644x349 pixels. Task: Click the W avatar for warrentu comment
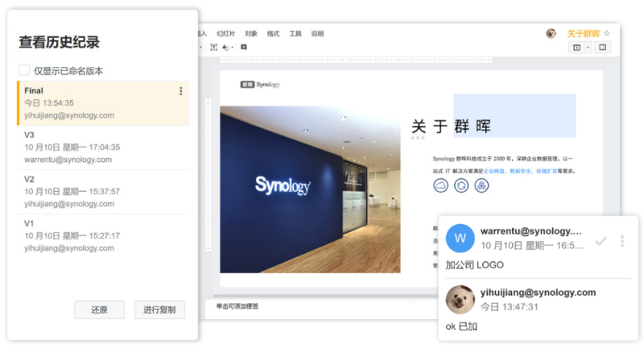[460, 238]
